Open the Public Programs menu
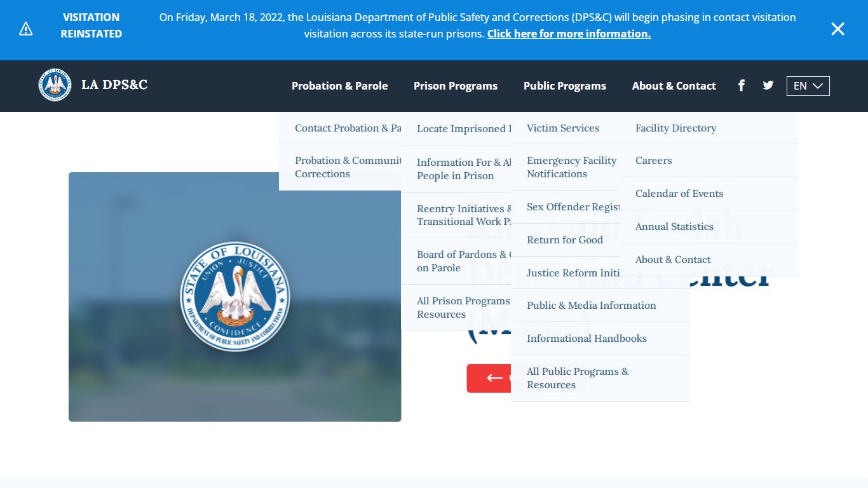The image size is (868, 488). pyautogui.click(x=565, y=86)
